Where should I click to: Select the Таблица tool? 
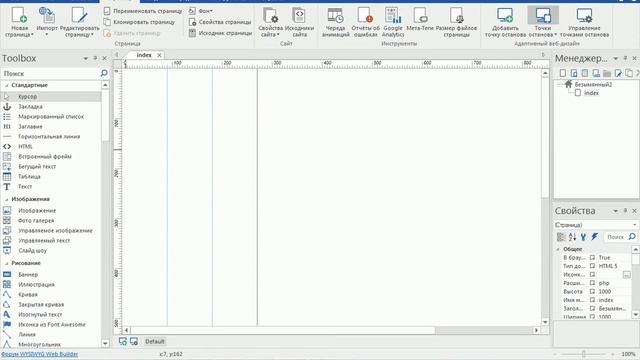pos(51,177)
